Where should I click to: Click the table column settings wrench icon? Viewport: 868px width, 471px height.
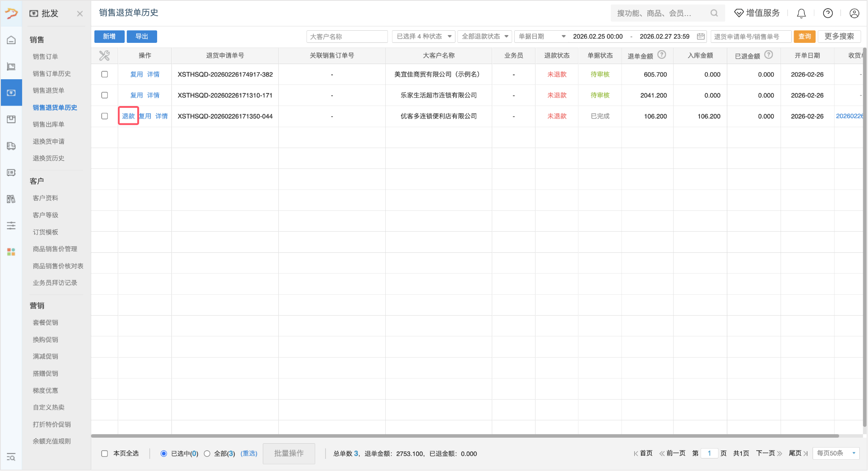[x=104, y=55]
